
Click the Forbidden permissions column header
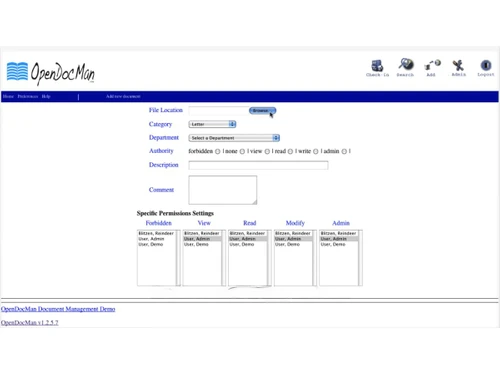159,223
